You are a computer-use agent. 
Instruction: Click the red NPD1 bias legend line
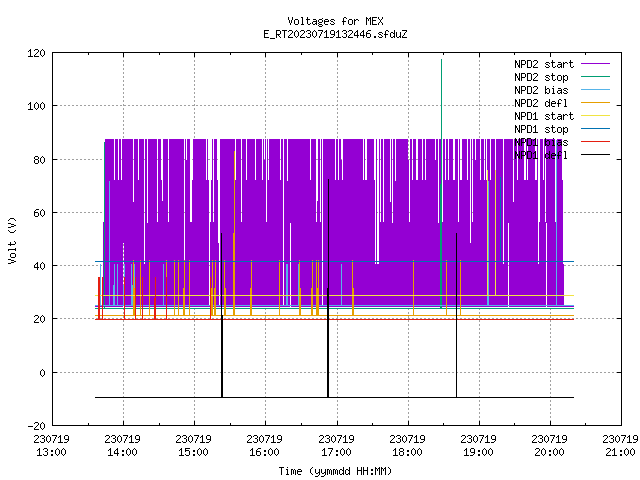(595, 142)
